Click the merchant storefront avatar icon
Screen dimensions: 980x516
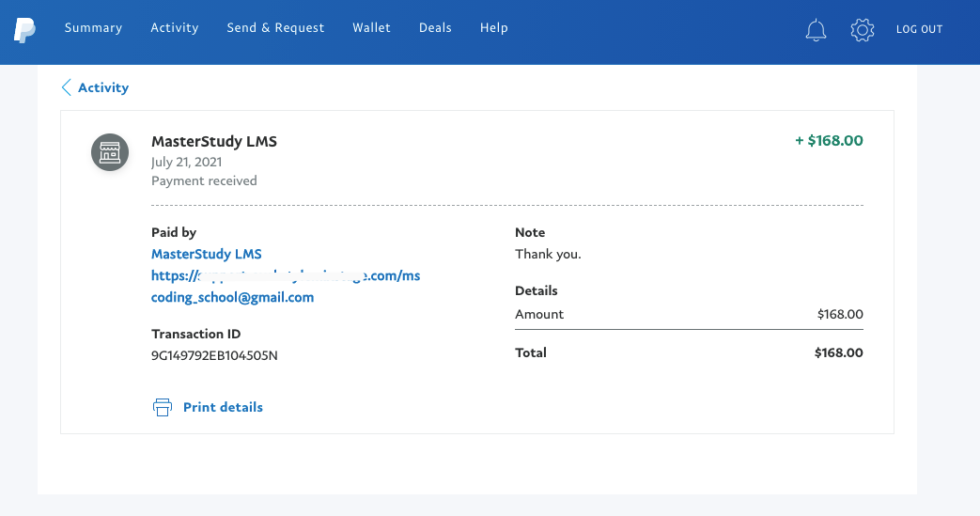110,152
